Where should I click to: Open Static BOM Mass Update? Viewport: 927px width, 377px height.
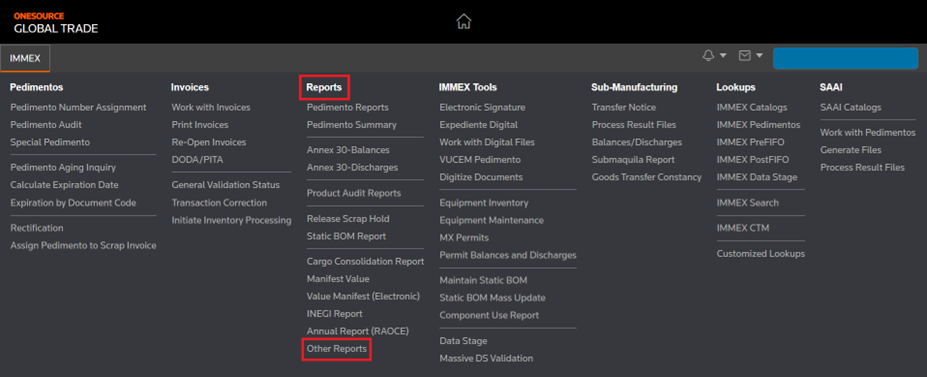pyautogui.click(x=492, y=298)
